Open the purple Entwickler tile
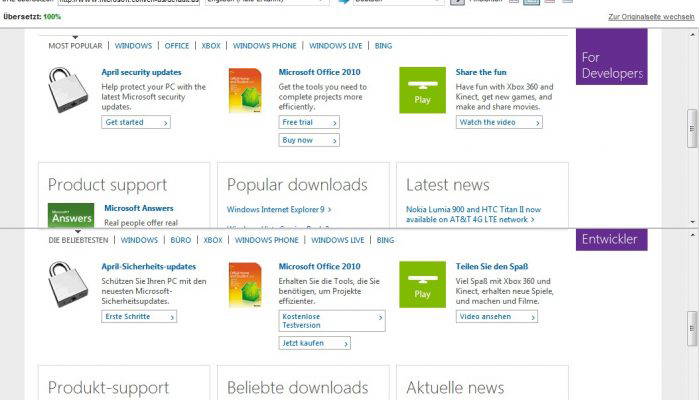 (612, 240)
